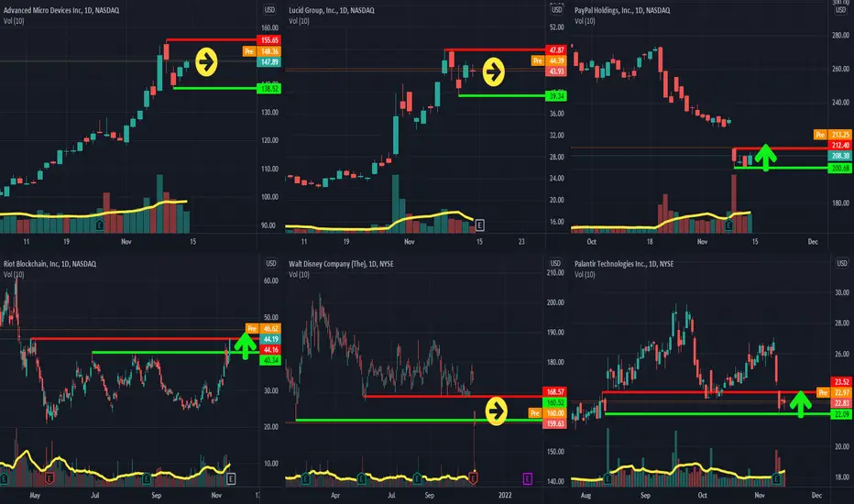Viewport: 854px width, 504px height.
Task: Click Vol (10) indicator label on Lucid chart
Action: coord(299,21)
